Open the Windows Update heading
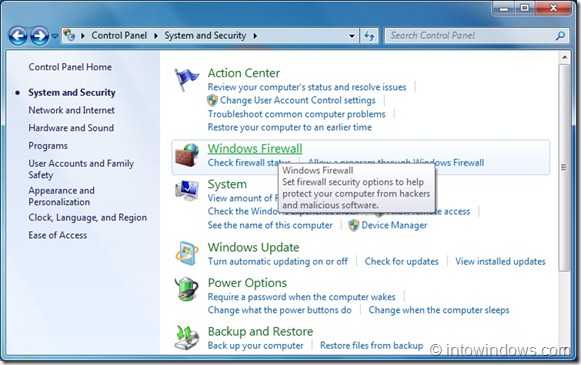Image resolution: width=581 pixels, height=365 pixels. coord(253,247)
